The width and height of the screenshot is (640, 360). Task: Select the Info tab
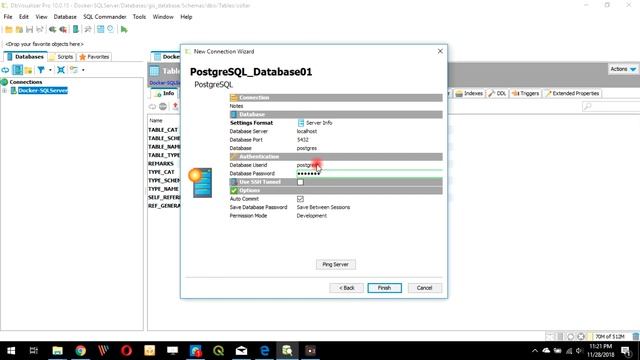point(165,93)
